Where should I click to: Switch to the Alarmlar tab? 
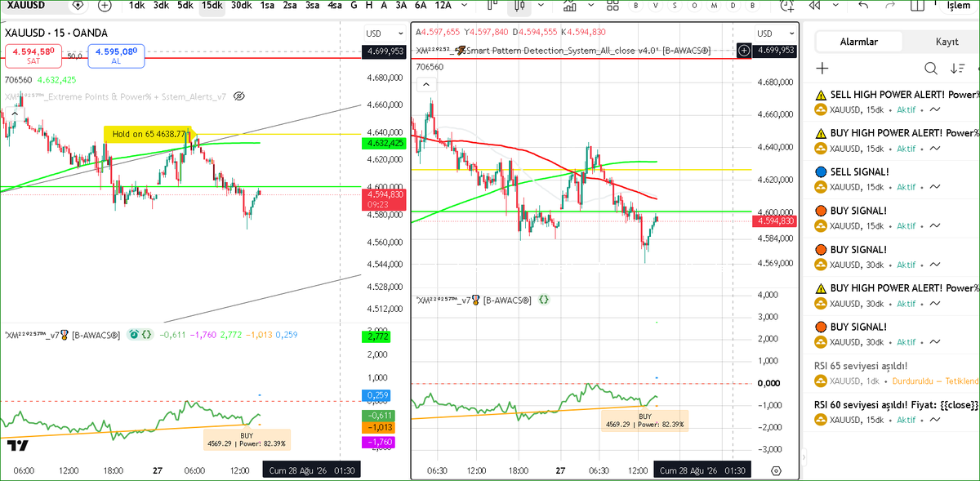[859, 42]
